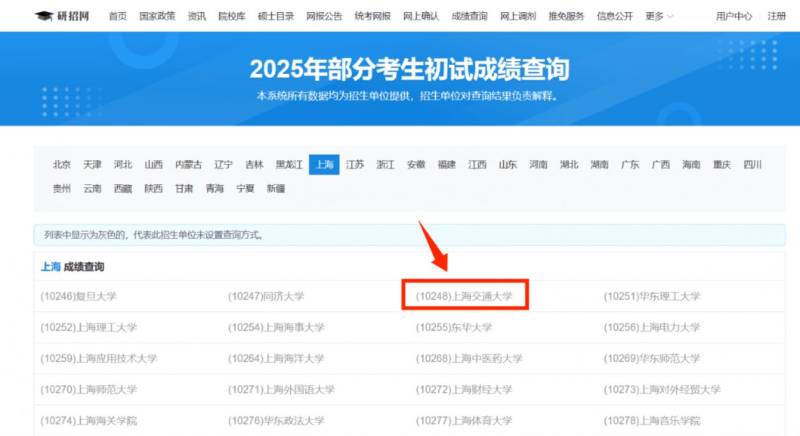The width and height of the screenshot is (800, 436).
Task: Open 成绩查询 nav link
Action: pyautogui.click(x=469, y=16)
